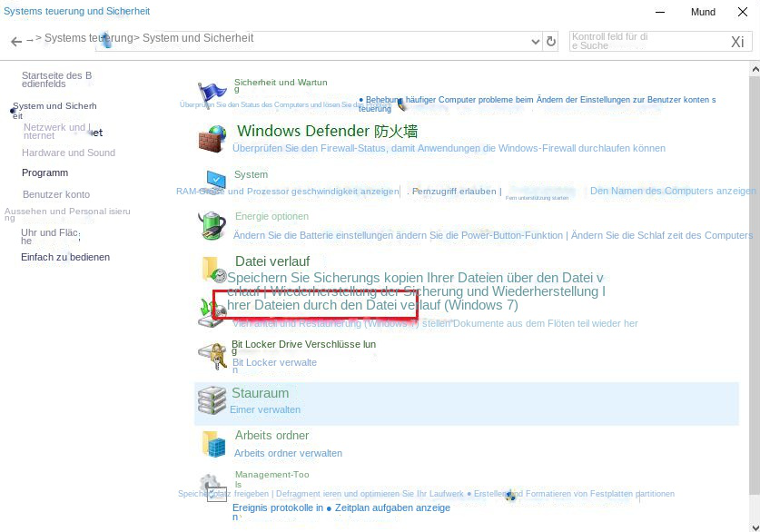Open Programm category in left sidebar
The width and height of the screenshot is (760, 532).
pos(44,172)
